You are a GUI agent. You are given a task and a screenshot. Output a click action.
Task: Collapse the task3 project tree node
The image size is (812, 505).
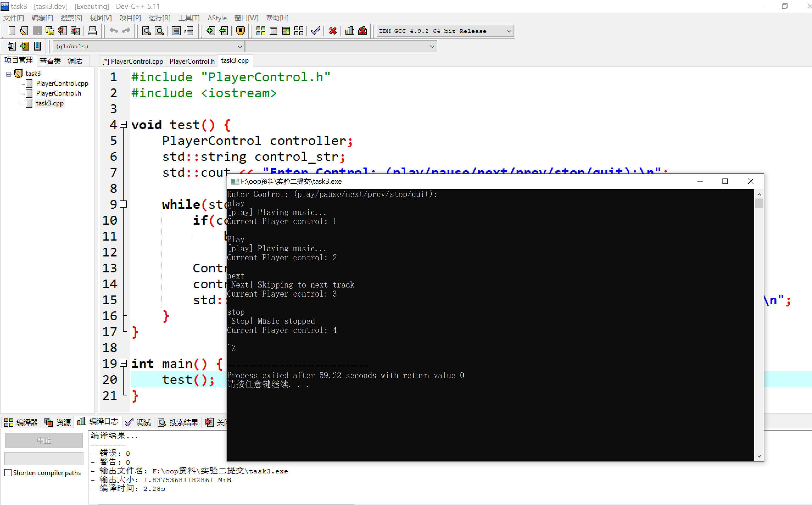coord(8,74)
